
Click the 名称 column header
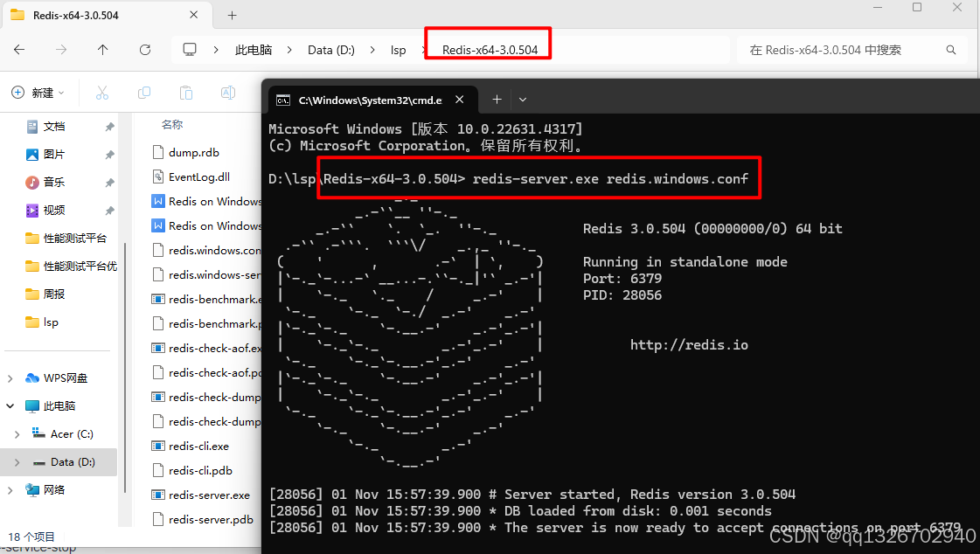(172, 125)
